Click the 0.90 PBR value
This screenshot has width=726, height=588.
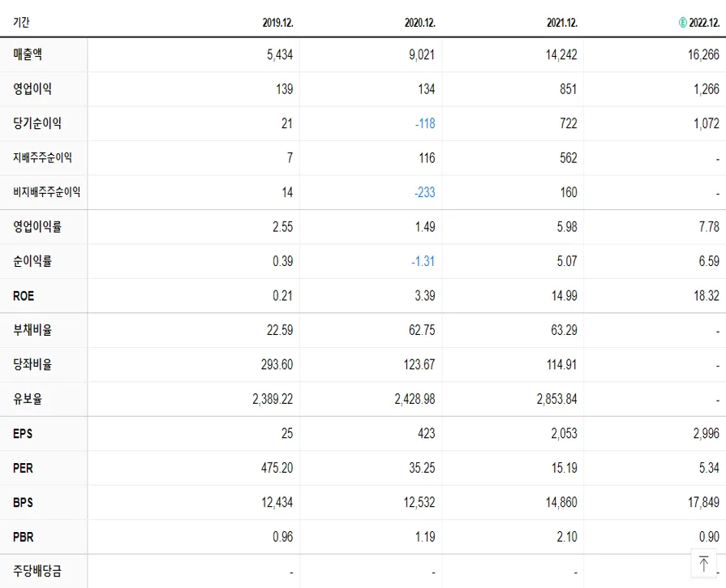tap(709, 537)
